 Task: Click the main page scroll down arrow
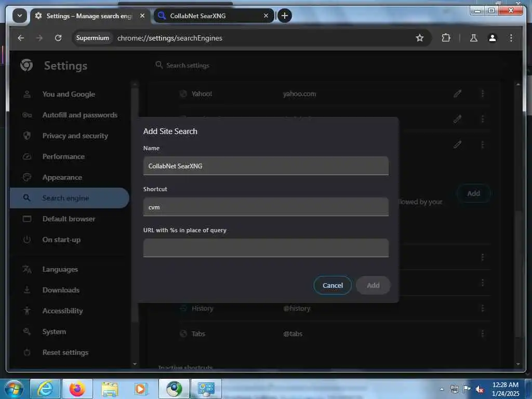click(x=518, y=364)
